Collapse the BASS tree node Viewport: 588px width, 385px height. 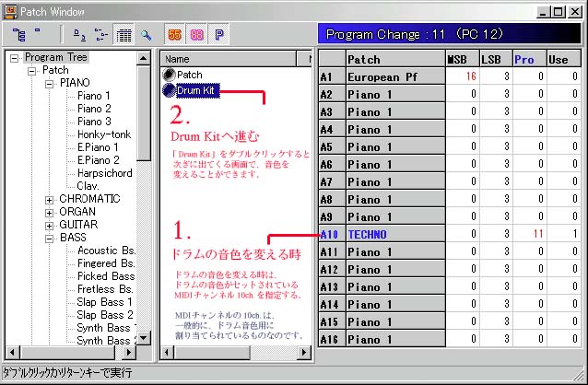50,238
